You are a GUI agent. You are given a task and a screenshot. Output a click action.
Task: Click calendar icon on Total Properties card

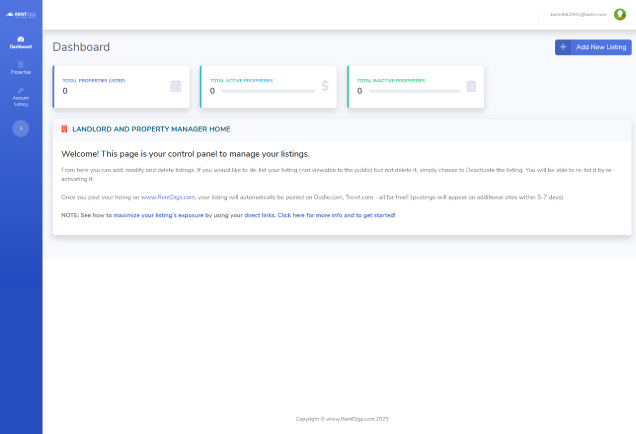tap(176, 86)
